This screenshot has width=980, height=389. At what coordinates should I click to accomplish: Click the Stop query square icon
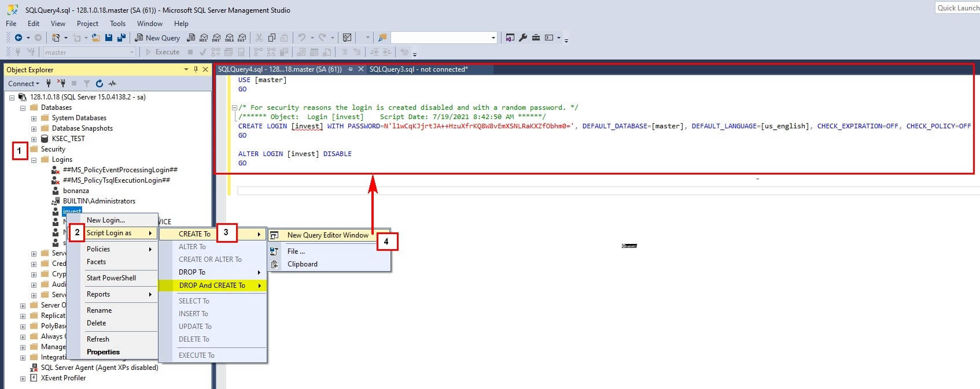(190, 52)
